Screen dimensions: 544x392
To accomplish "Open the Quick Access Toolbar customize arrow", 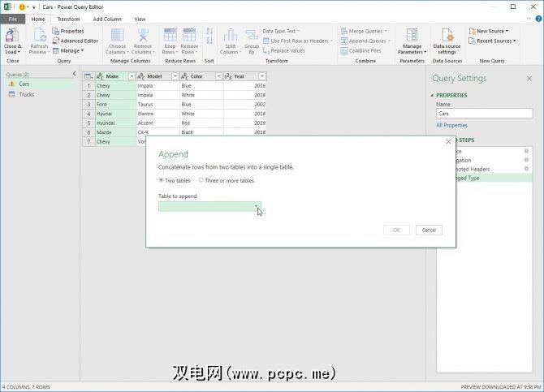I will pos(34,7).
